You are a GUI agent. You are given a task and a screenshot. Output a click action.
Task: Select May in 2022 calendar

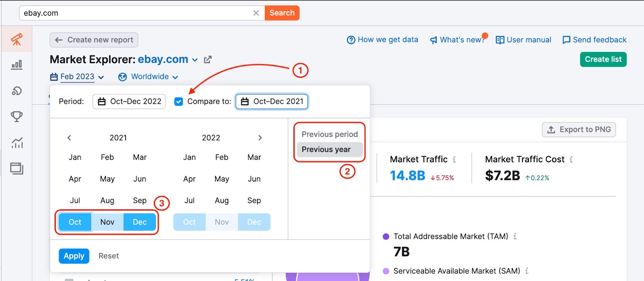pyautogui.click(x=222, y=179)
